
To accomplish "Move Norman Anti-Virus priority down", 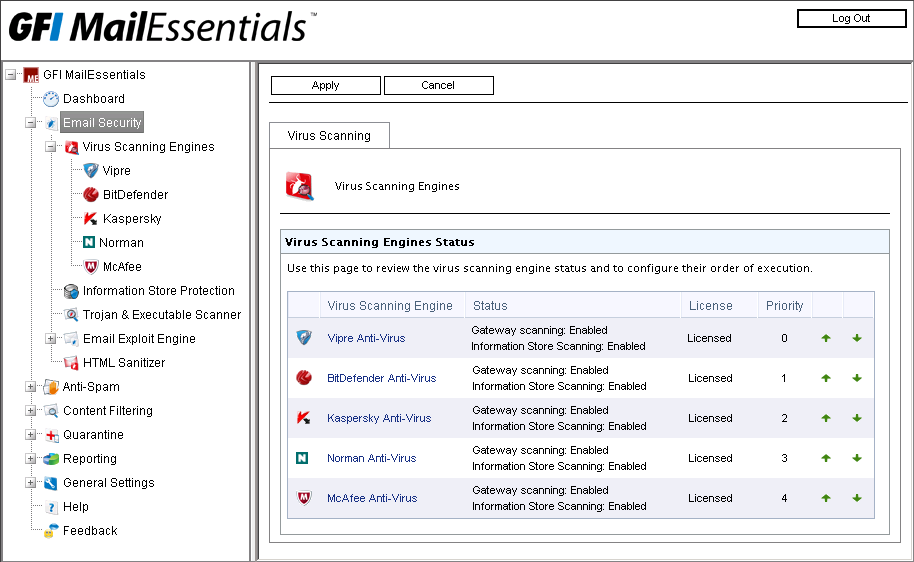I will (857, 458).
